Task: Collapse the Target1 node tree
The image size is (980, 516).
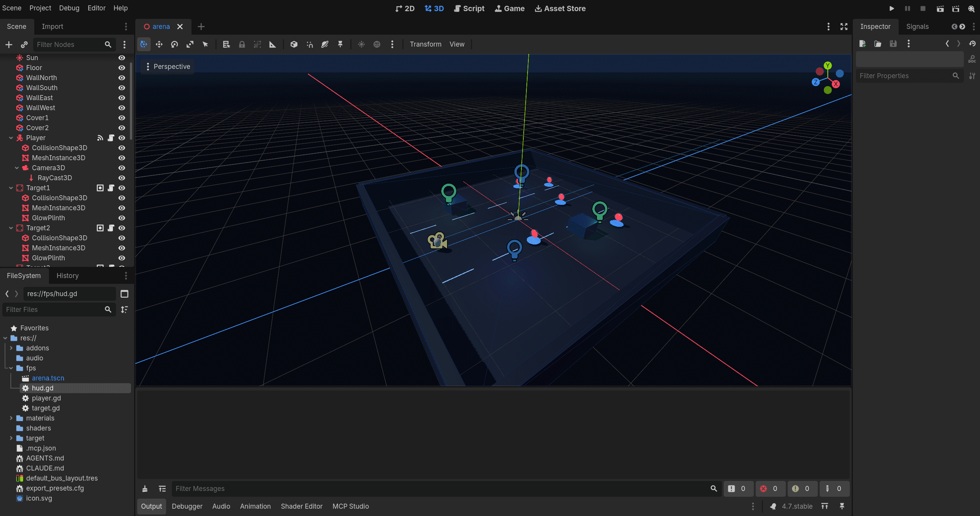Action: click(x=11, y=188)
